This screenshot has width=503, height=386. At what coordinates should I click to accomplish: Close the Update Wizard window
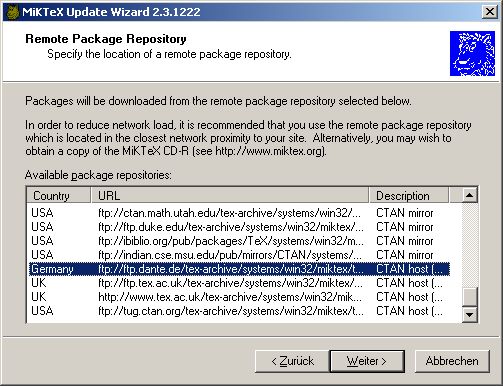coord(490,12)
